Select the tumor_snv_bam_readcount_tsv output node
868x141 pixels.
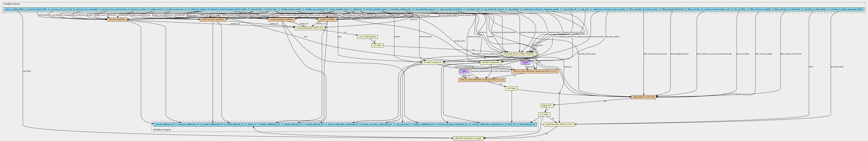coord(377,124)
